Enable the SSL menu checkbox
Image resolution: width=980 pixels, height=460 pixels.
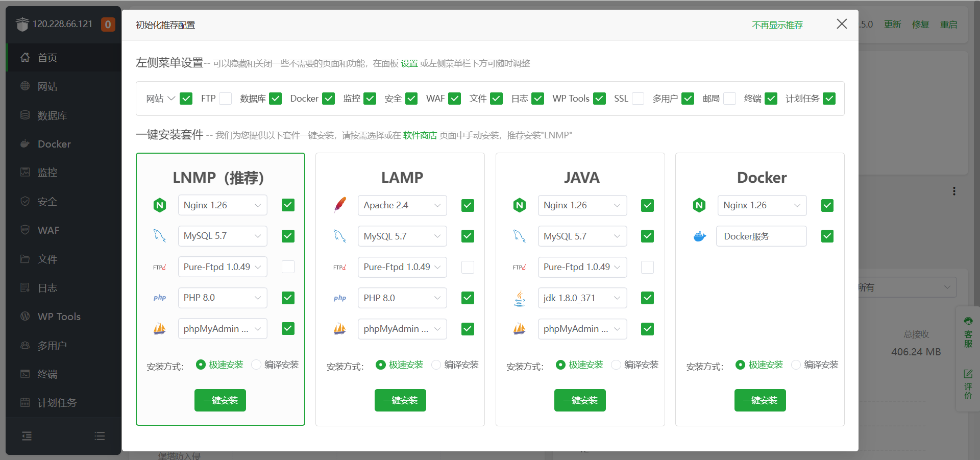[x=638, y=99]
